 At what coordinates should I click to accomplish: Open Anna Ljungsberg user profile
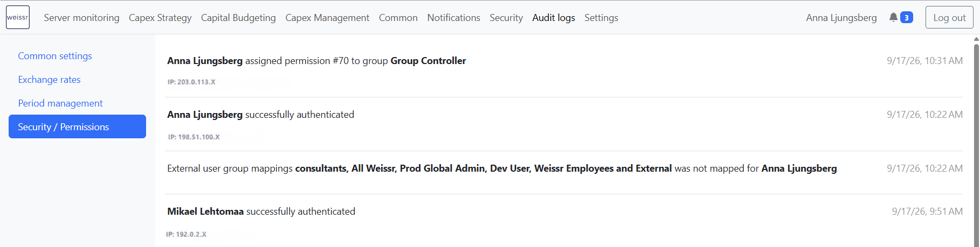(x=841, y=18)
